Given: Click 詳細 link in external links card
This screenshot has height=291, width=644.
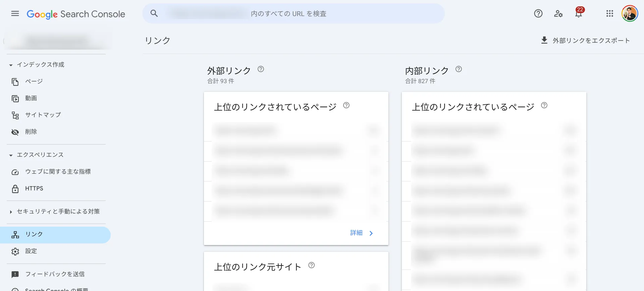Looking at the screenshot, I should click(356, 233).
